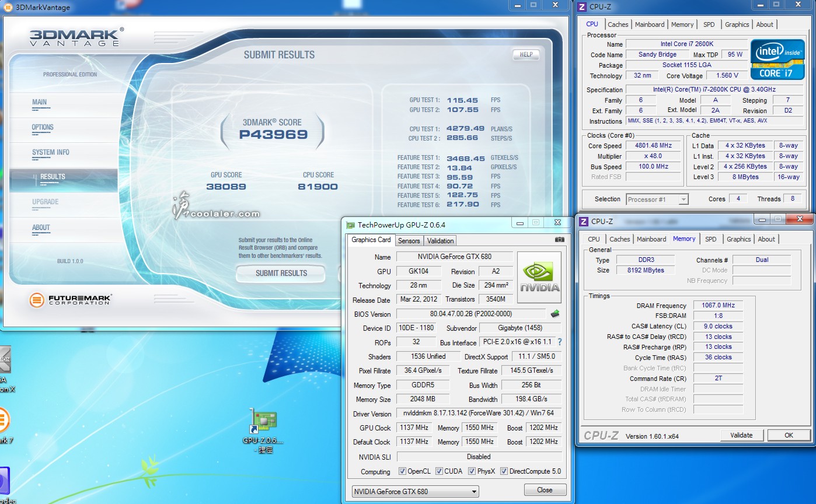Toggle the PhysX checkbox
Viewport: 816px width, 504px height.
tap(472, 471)
